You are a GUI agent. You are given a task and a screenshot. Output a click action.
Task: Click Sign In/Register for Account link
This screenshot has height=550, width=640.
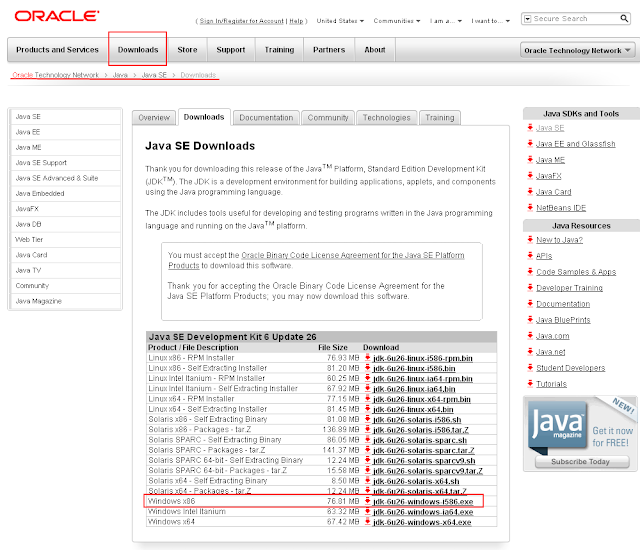pos(241,21)
